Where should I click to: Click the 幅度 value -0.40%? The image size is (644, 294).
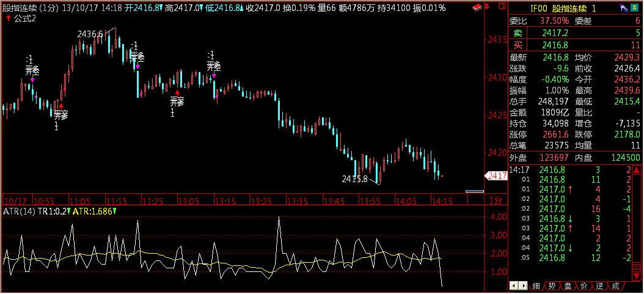(x=555, y=79)
